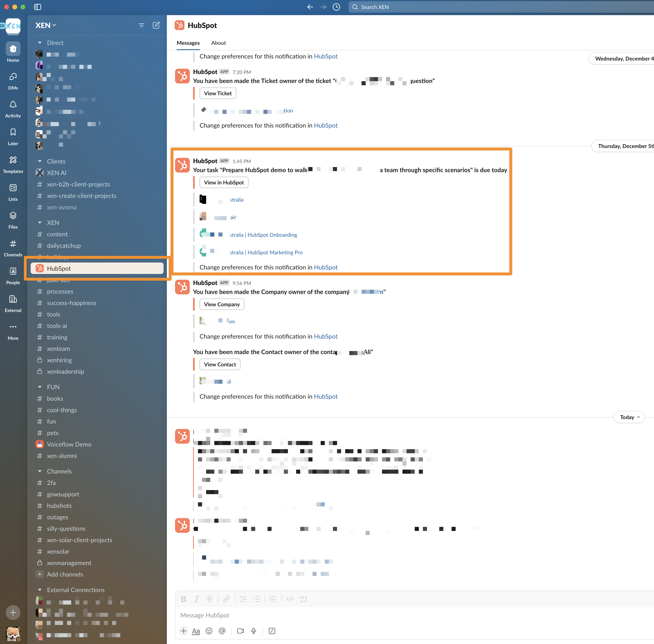Click the record video clip icon

[x=240, y=631]
